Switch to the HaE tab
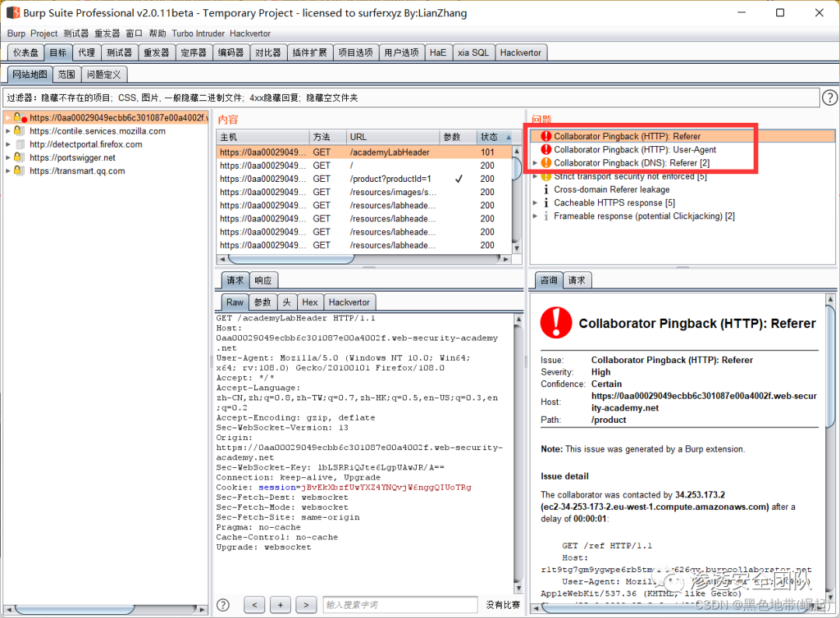The height and width of the screenshot is (618, 840). [x=438, y=53]
